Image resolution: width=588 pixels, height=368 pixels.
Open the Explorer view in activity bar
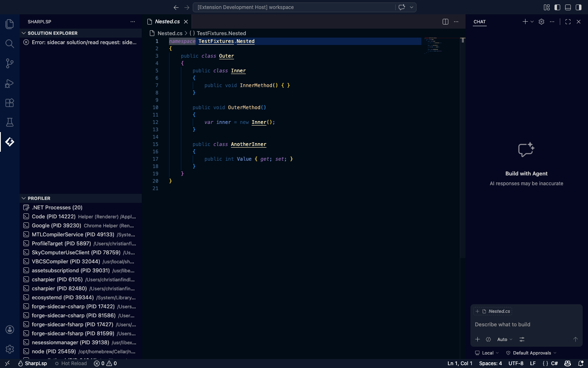coord(10,24)
